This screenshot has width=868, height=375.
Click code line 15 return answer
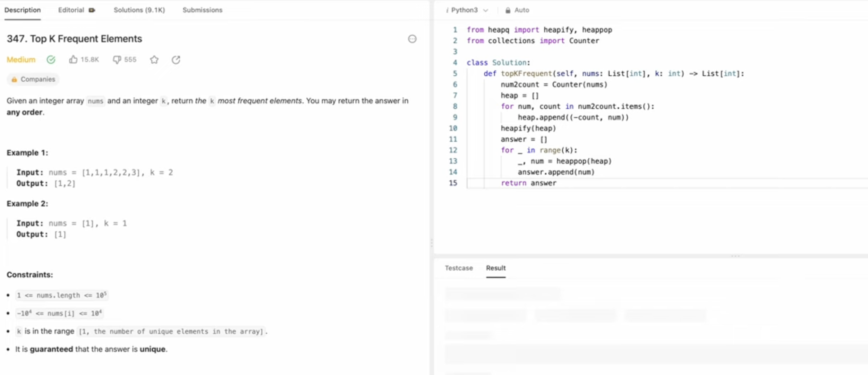point(528,183)
